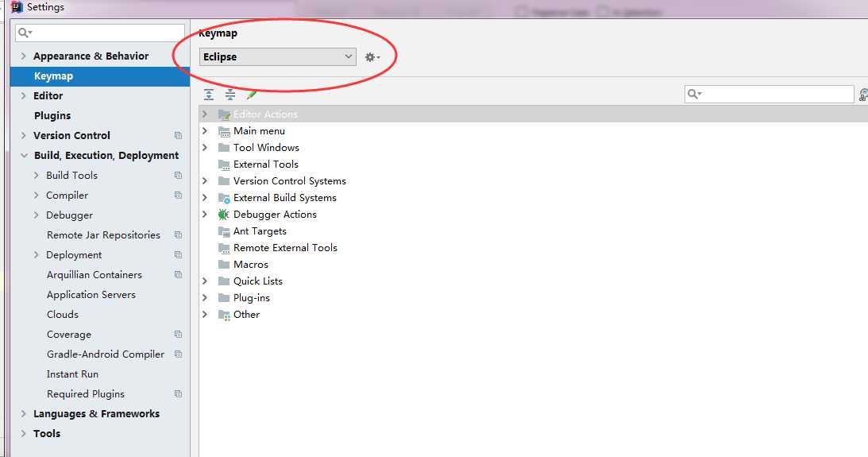Expand the Quick Lists keymap group

(x=205, y=281)
